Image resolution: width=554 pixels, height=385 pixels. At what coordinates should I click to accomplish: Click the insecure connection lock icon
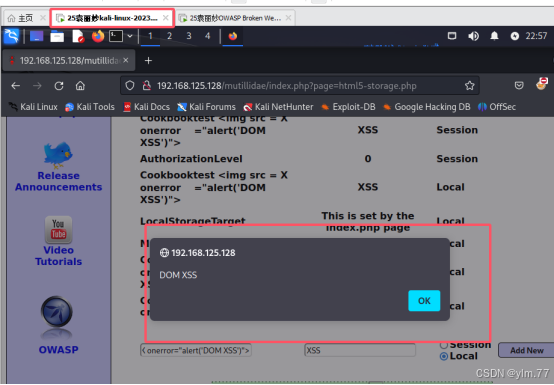pos(147,86)
